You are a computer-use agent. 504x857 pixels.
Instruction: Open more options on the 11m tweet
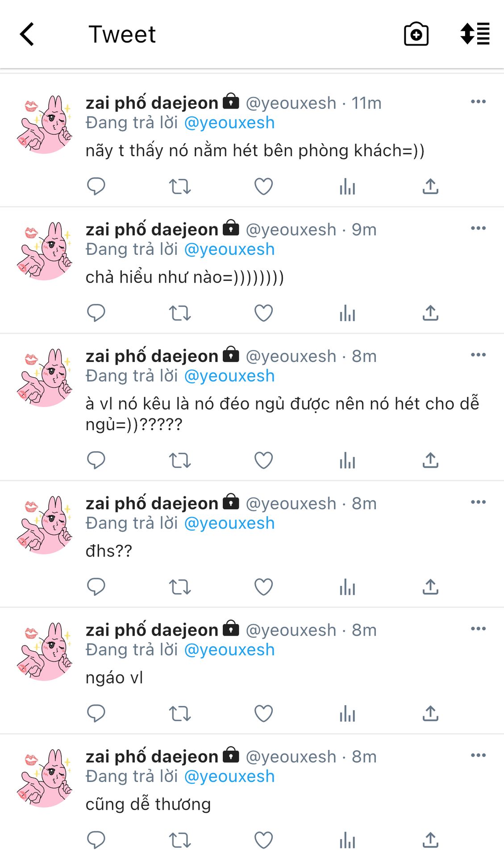478,102
